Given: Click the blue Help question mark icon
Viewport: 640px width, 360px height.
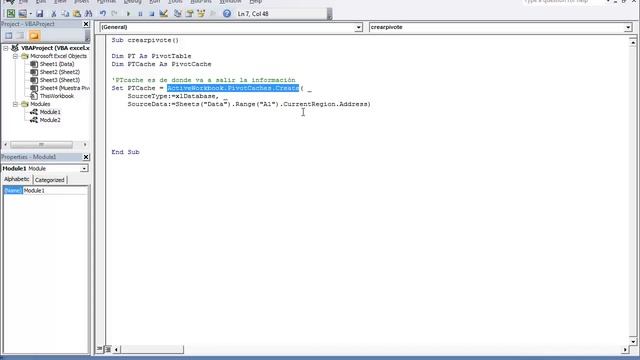Looking at the screenshot, I should [x=227, y=13].
